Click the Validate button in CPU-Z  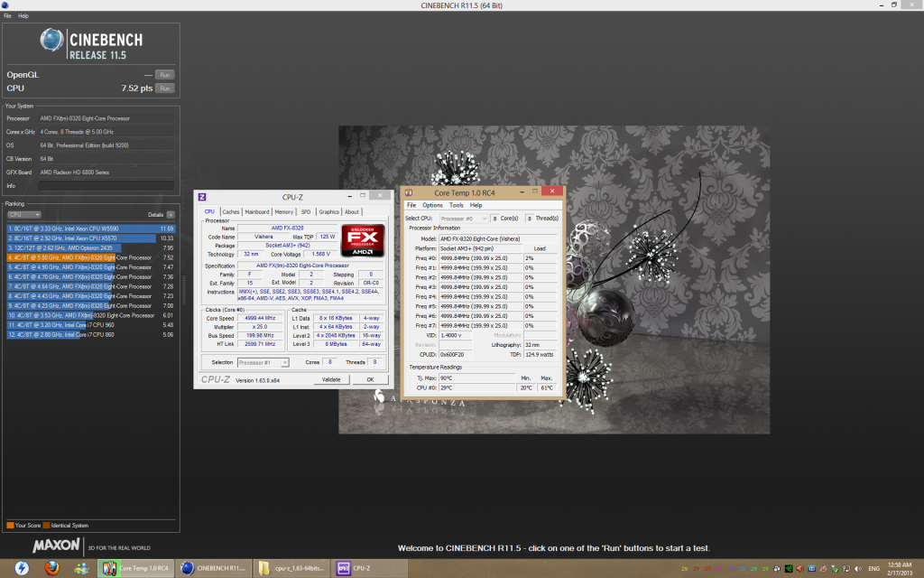[331, 379]
